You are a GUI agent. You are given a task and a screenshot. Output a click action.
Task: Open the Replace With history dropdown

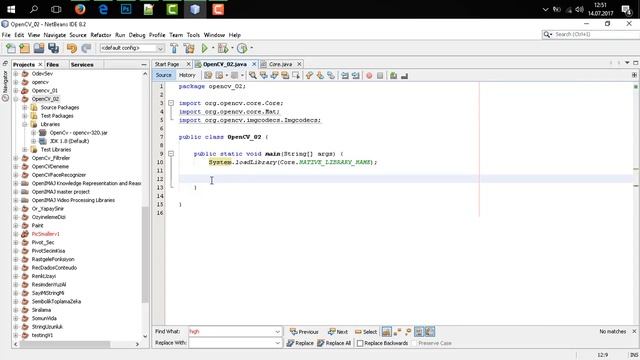(278, 343)
